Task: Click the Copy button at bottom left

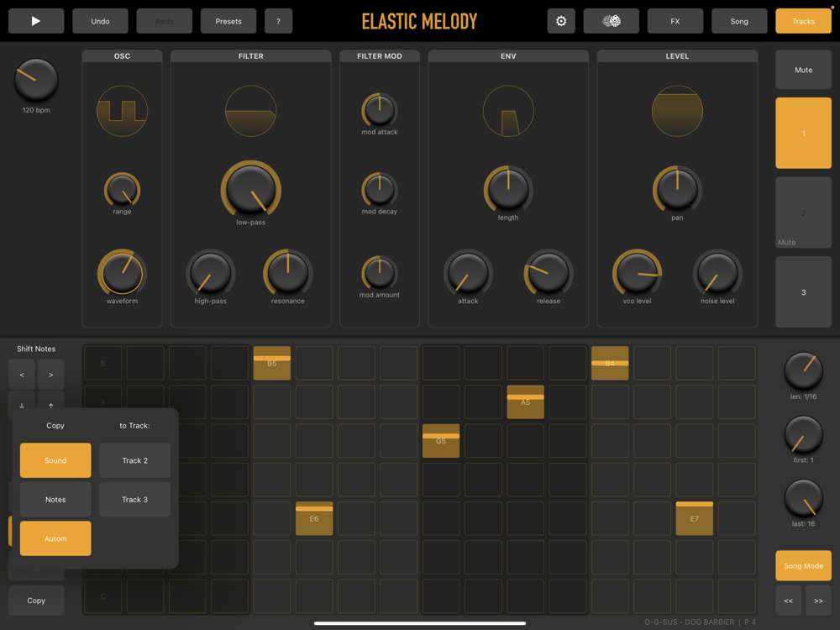Action: point(36,601)
